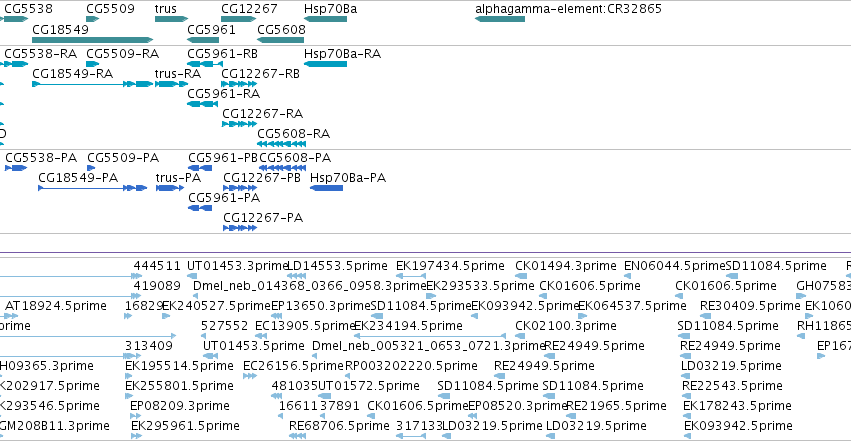Open protein CG5961-PB
Screen dimensions: 851x441
[x=200, y=168]
